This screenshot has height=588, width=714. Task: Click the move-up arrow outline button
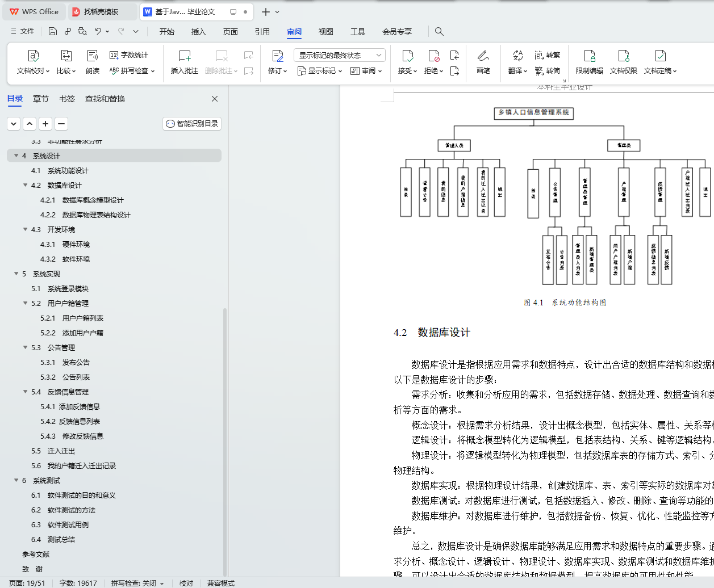point(30,124)
